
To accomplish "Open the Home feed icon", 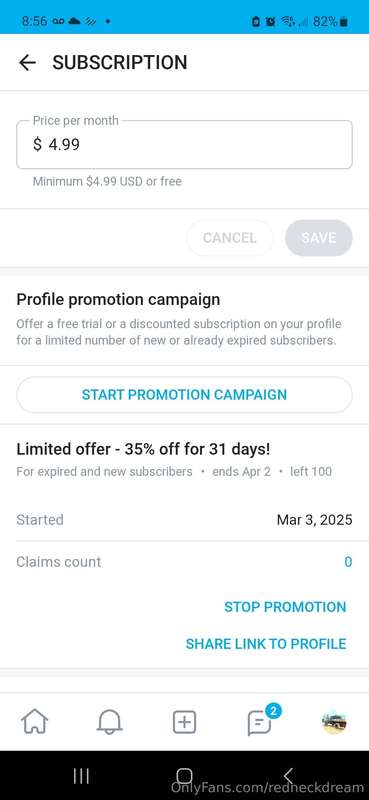I will pos(34,722).
